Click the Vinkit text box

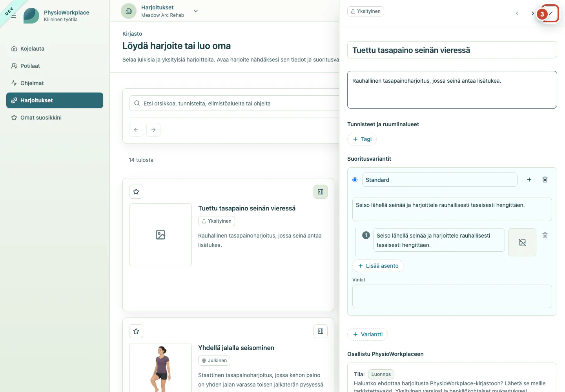pyautogui.click(x=452, y=296)
